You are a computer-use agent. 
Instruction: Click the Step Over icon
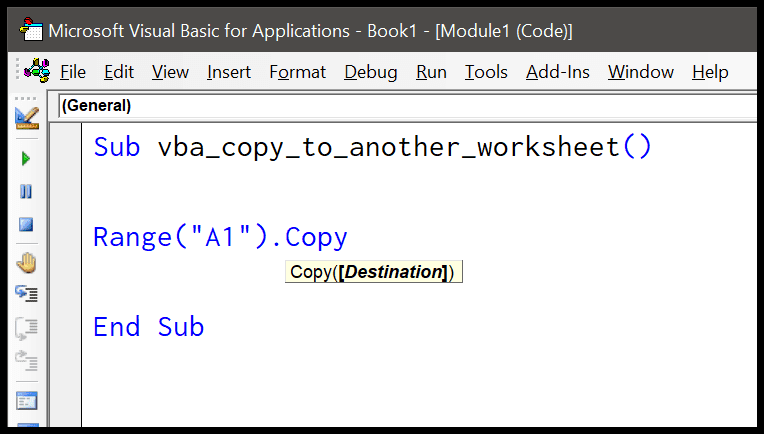(x=26, y=328)
